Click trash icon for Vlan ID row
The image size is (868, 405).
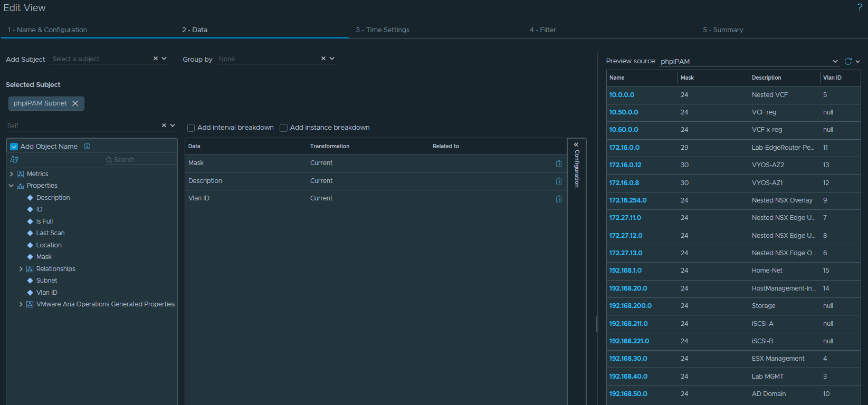[559, 199]
